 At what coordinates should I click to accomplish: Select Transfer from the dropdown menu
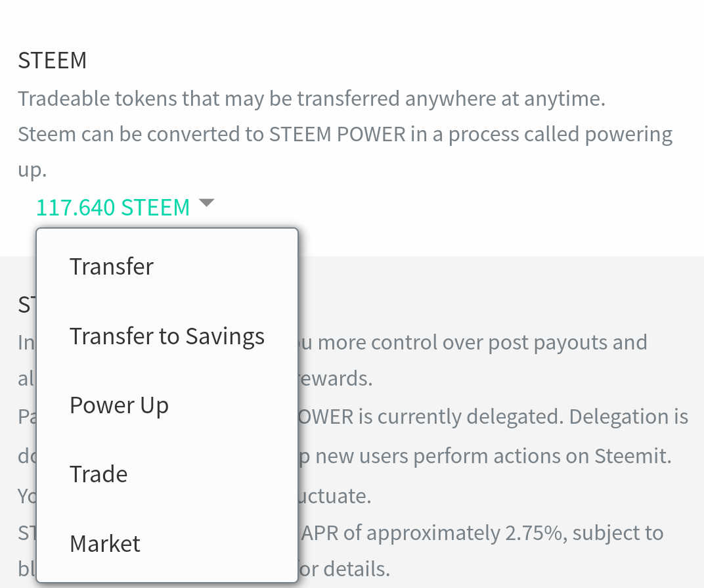(x=112, y=267)
